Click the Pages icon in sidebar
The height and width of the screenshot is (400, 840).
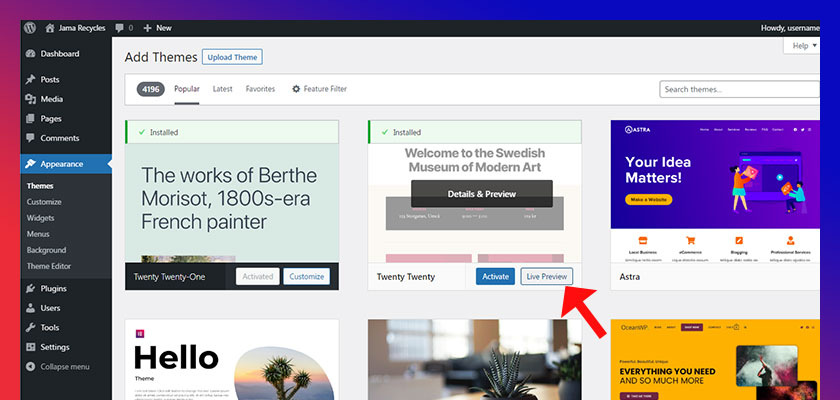pos(31,118)
